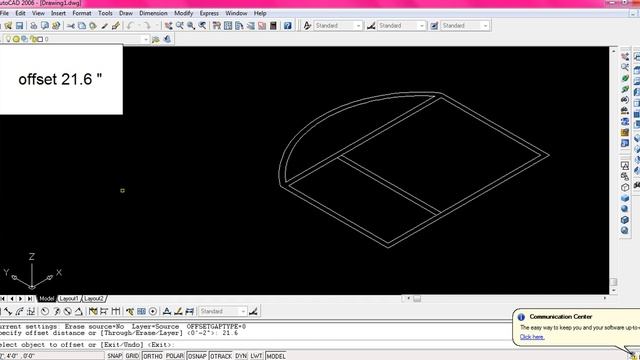The width and height of the screenshot is (640, 360).
Task: Toggle ORTHO mode in status bar
Action: (x=153, y=356)
